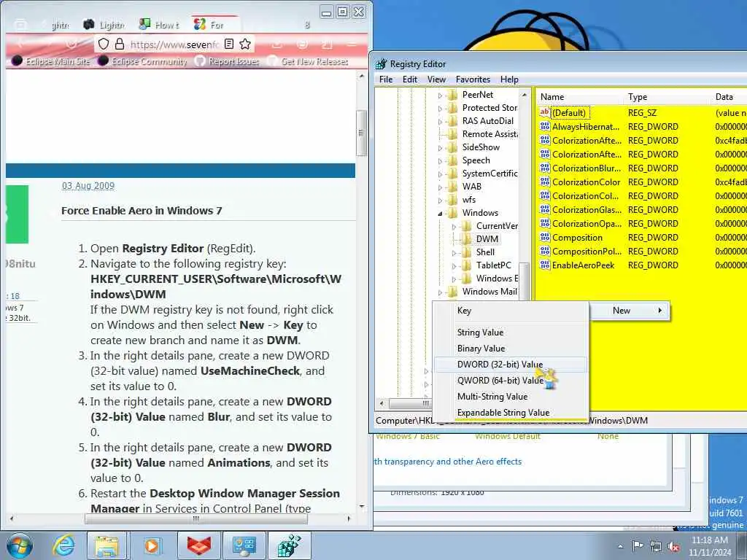Image resolution: width=747 pixels, height=560 pixels.
Task: Launch Internet Explorer from taskbar
Action: [64, 545]
